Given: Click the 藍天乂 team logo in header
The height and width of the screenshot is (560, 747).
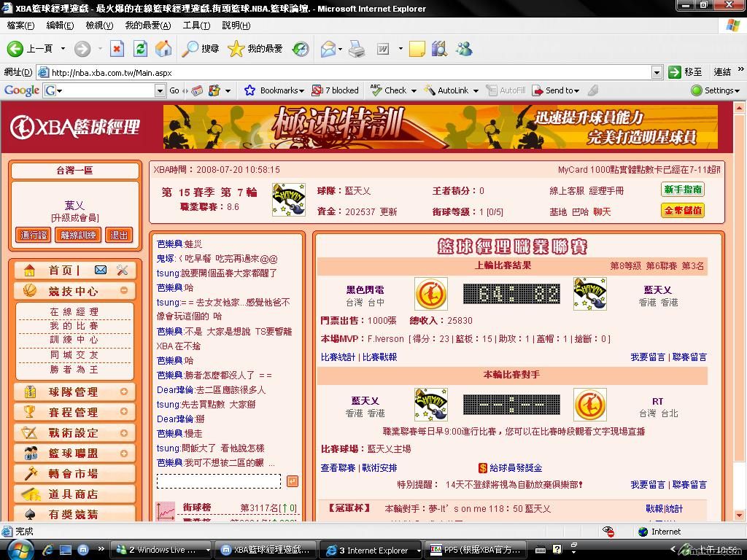Looking at the screenshot, I should [x=289, y=200].
